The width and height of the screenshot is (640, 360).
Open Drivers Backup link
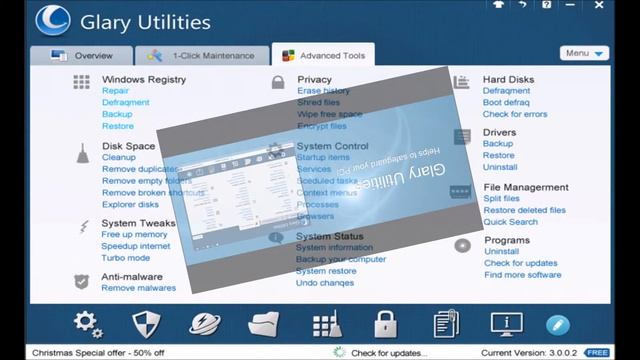point(498,144)
